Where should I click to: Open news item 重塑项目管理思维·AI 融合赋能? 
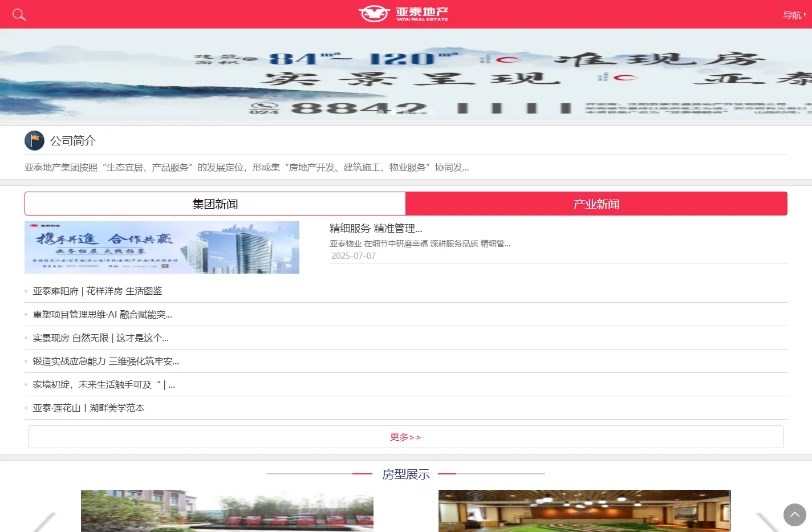click(x=103, y=315)
